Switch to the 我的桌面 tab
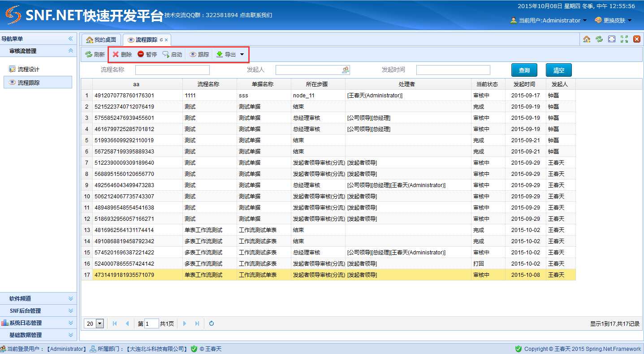The image size is (644, 354). [x=101, y=40]
